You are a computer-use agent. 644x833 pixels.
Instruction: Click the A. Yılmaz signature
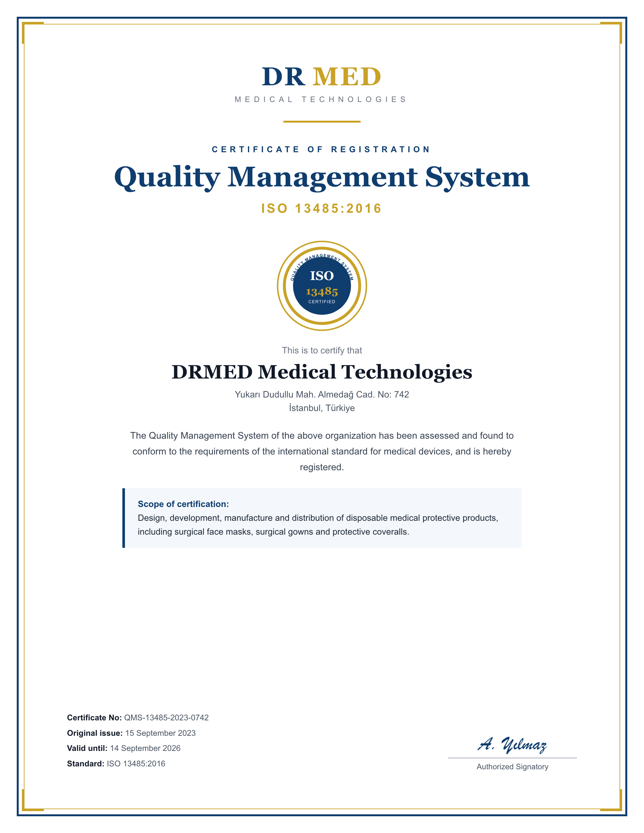click(x=512, y=744)
